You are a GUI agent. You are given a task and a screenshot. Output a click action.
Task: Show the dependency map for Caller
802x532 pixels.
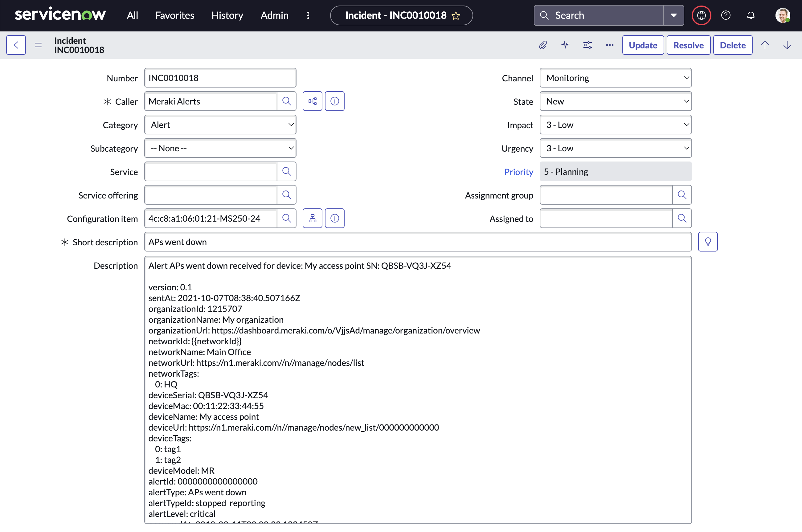312,101
